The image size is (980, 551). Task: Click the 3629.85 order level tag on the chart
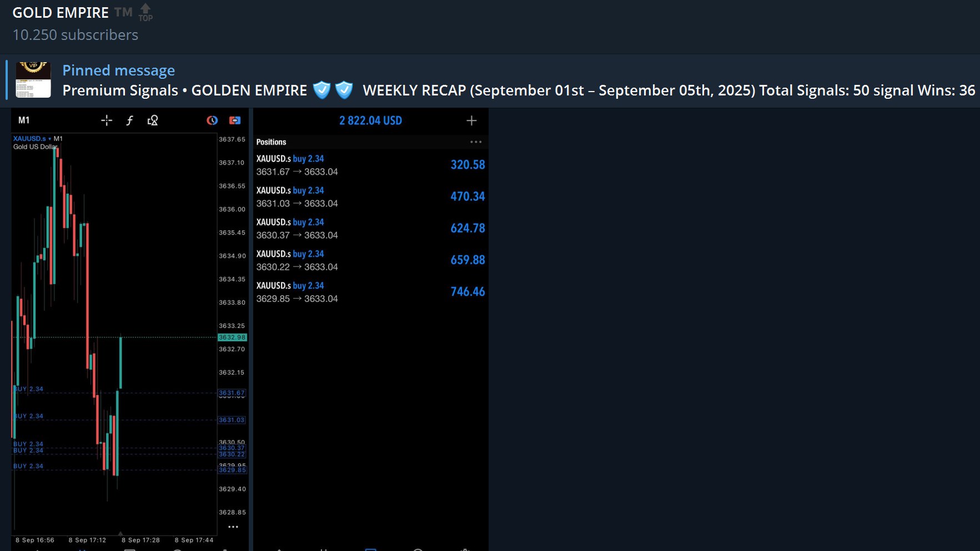[x=232, y=470]
